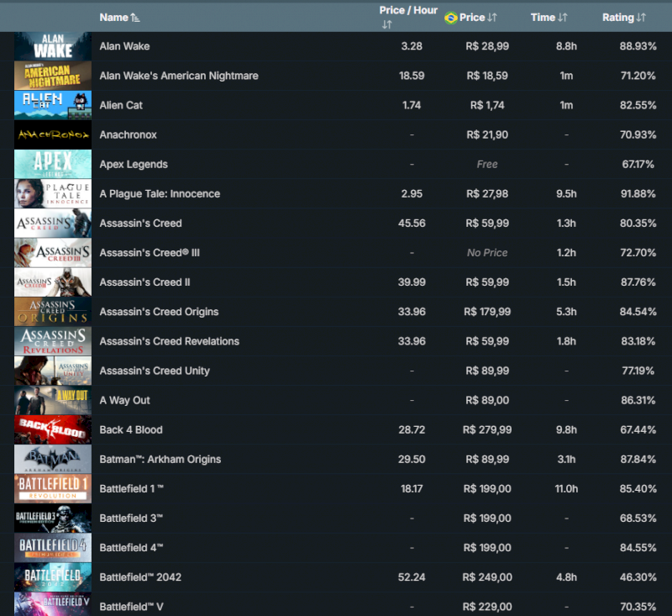
Task: Select the Apex Legends logo thumbnail
Action: (x=53, y=164)
